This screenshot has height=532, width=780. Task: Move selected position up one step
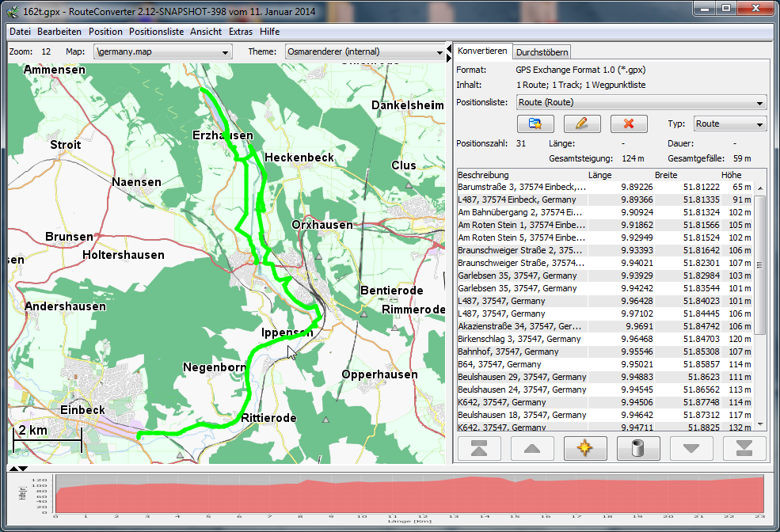532,448
